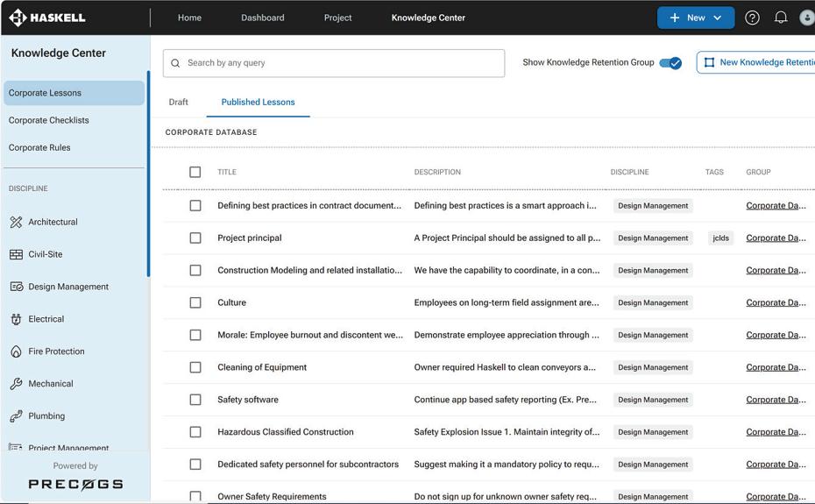Go to Corporate Checklists
This screenshot has height=504, width=815.
[x=49, y=120]
